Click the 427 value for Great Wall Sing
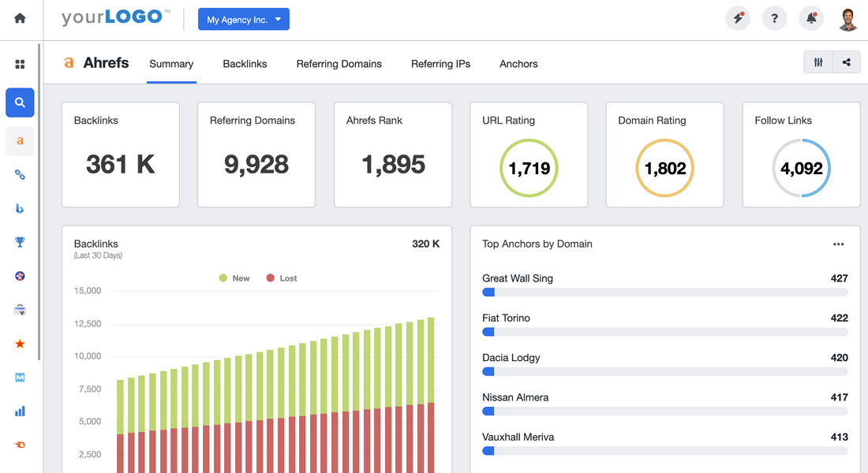Image resolution: width=868 pixels, height=473 pixels. pyautogui.click(x=840, y=278)
